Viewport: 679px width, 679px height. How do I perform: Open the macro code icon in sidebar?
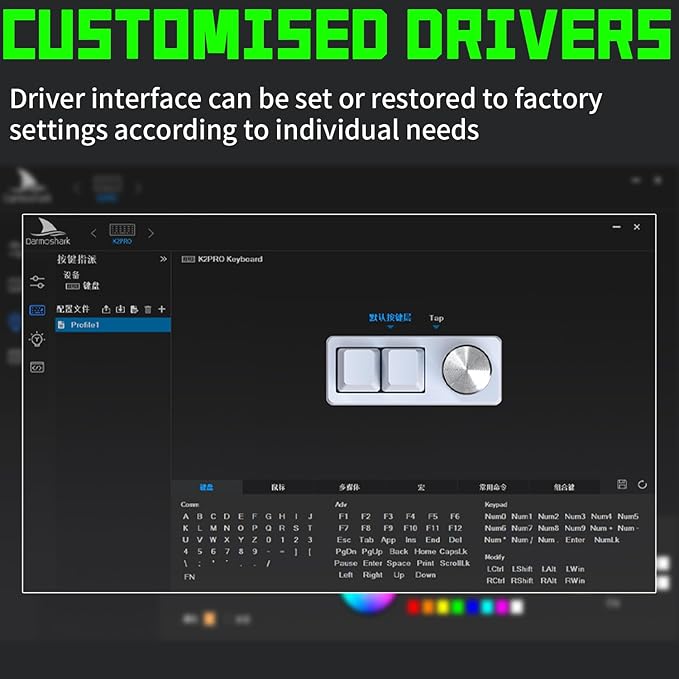tap(37, 367)
